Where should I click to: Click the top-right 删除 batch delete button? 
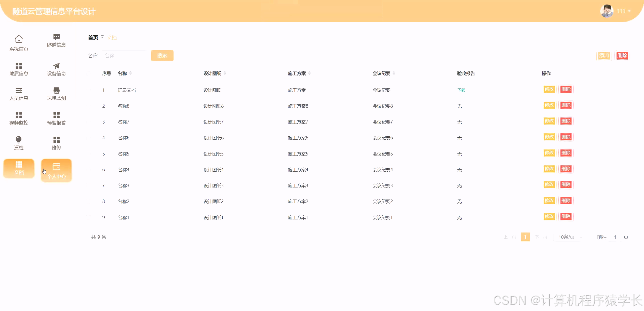click(x=622, y=56)
